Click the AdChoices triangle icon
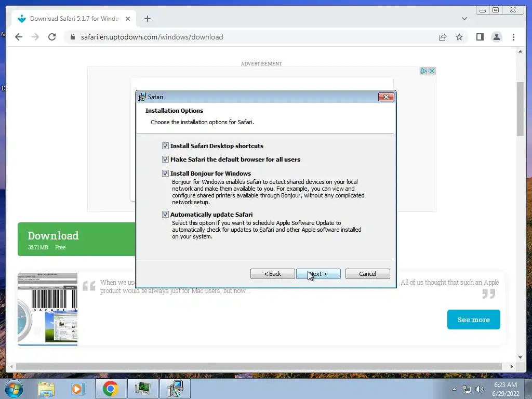 click(424, 71)
